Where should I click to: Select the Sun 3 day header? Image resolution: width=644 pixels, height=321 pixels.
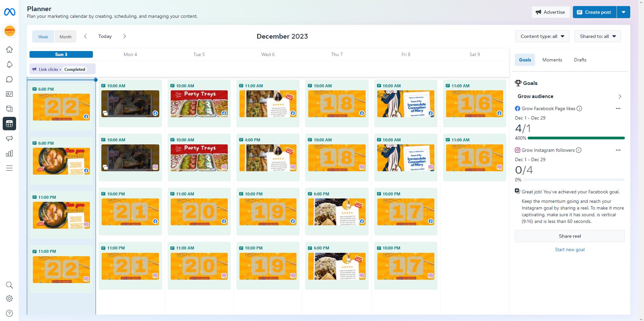[x=61, y=54]
